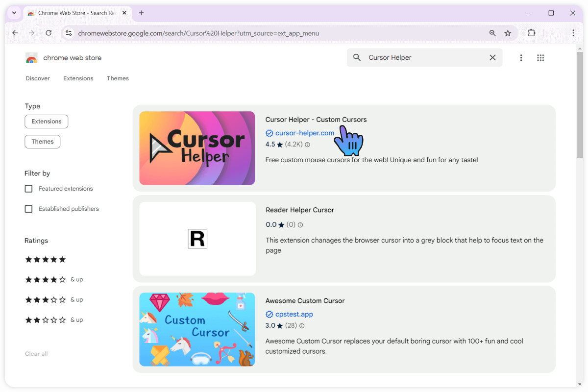This screenshot has height=392, width=588.
Task: Filter type by the Extensions button
Action: 47,122
